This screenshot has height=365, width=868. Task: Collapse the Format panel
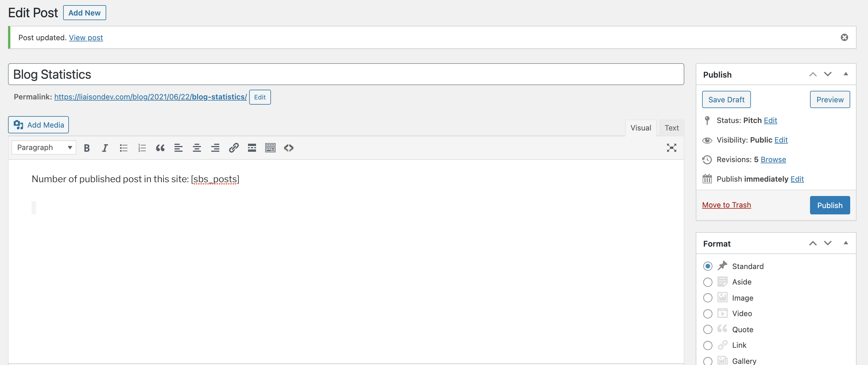tap(845, 243)
